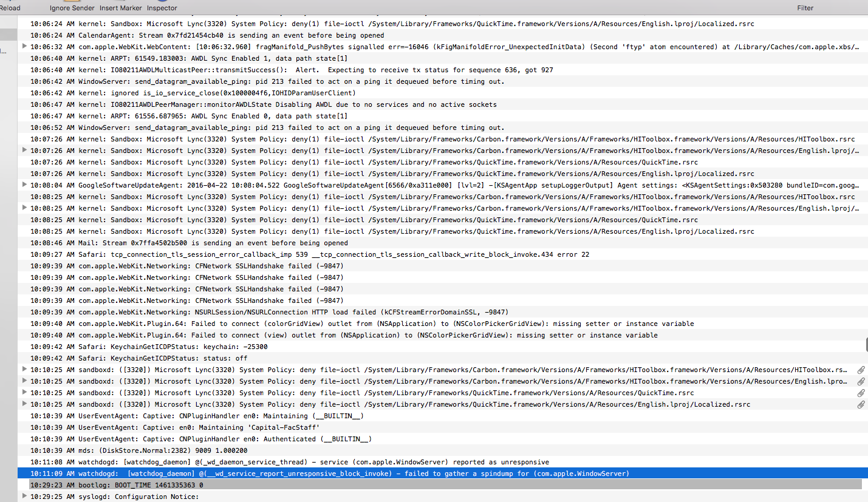Open the Inspector from the toolbar
Viewport: 868px width, 502px height.
[x=162, y=8]
